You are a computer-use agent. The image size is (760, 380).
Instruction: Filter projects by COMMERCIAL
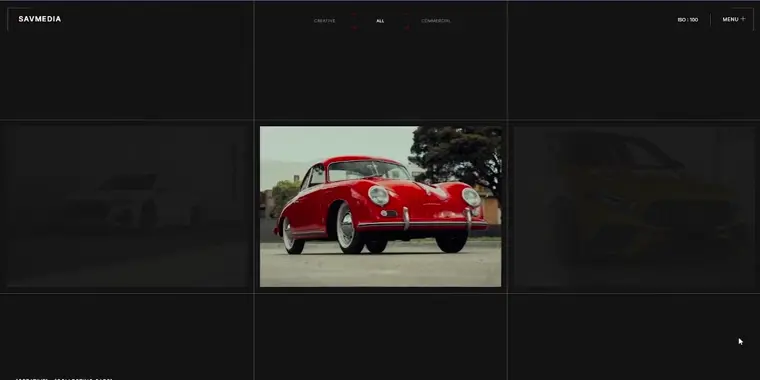436,21
